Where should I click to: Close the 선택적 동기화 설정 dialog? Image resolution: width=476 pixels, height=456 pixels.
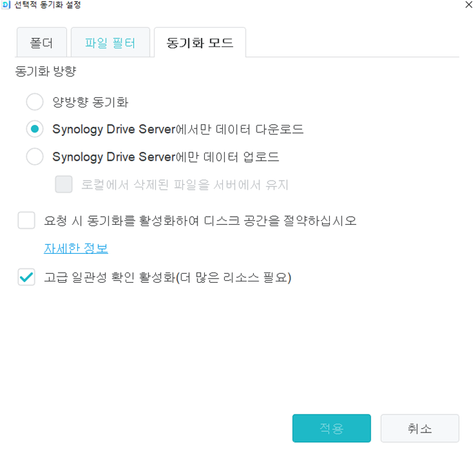tap(468, 4)
